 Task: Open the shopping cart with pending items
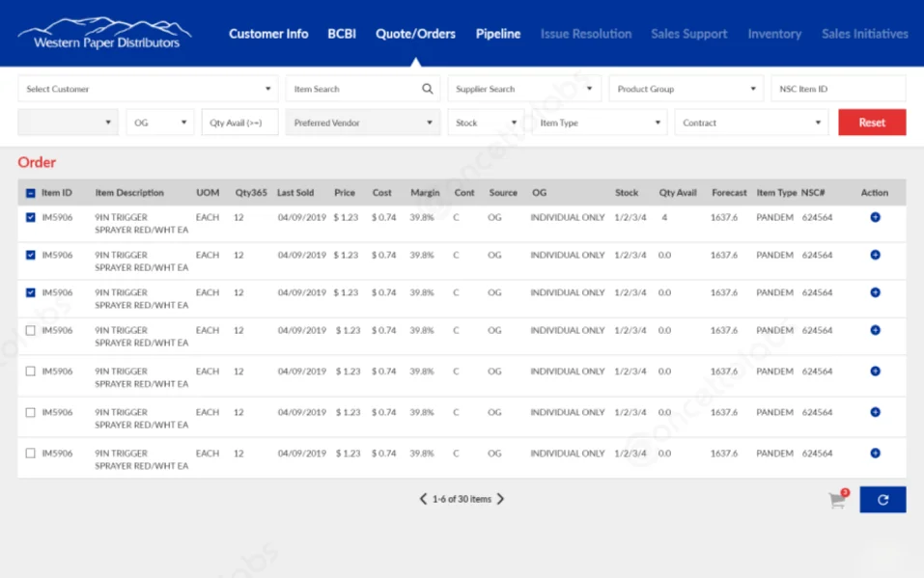coord(835,500)
